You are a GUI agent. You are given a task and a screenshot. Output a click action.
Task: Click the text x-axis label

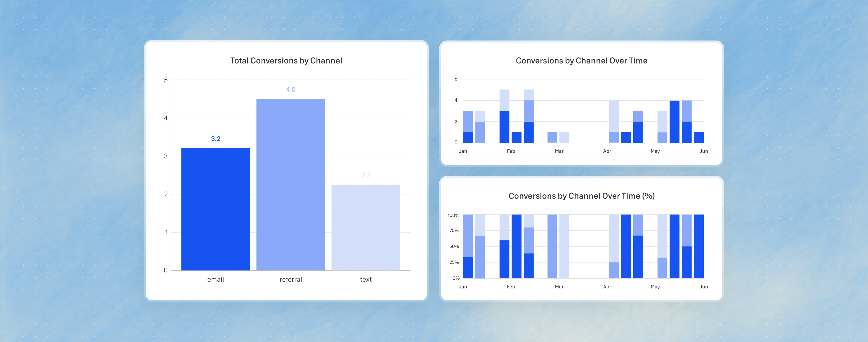pyautogui.click(x=366, y=279)
